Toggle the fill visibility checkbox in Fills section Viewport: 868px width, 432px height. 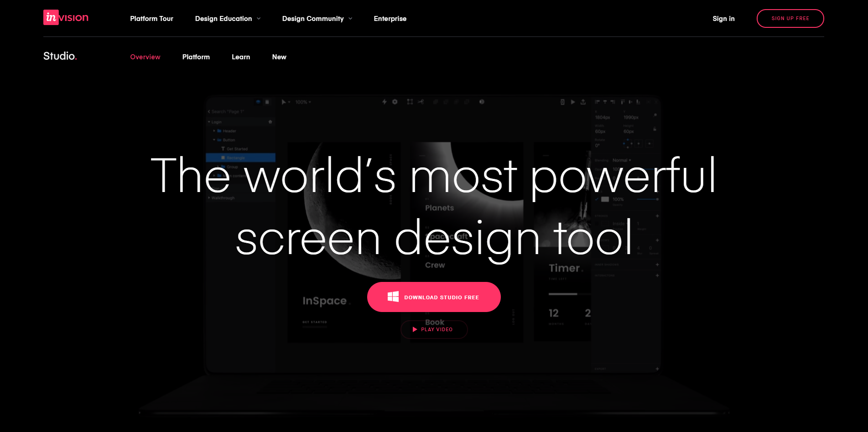597,199
